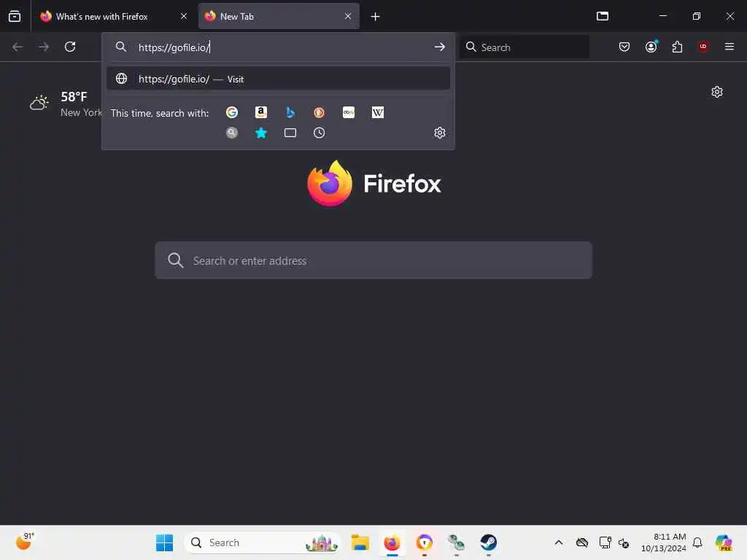
Task: Click the window tab-preview icon in titlebar
Action: coord(603,16)
